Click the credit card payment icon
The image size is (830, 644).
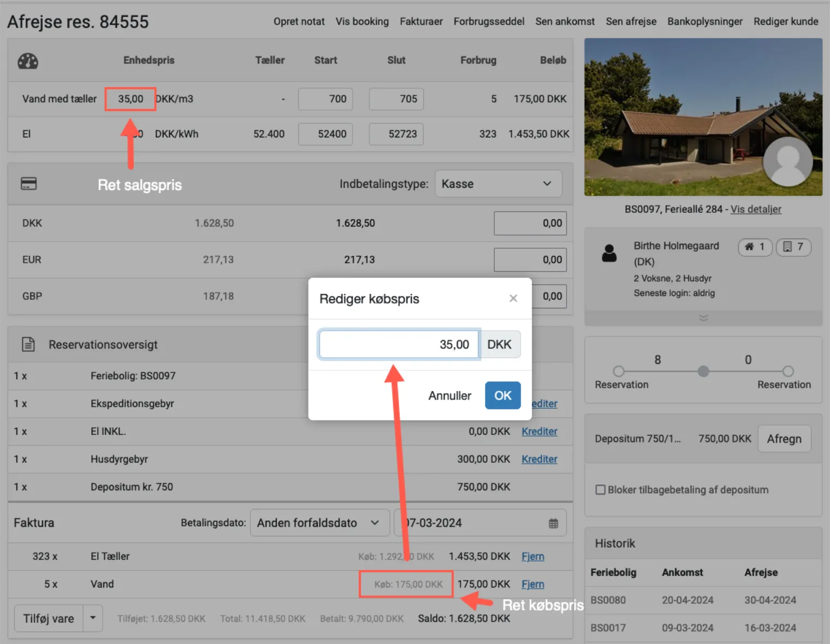click(x=28, y=184)
